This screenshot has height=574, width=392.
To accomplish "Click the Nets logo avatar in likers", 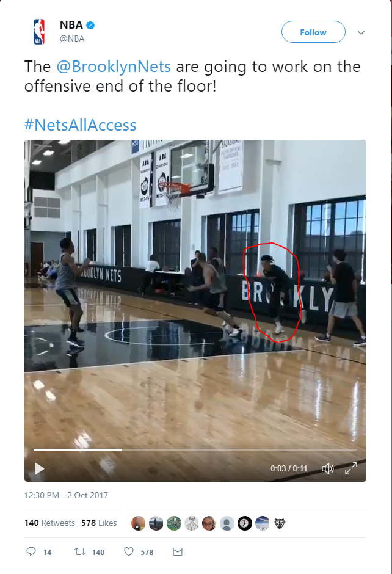I will [x=280, y=523].
